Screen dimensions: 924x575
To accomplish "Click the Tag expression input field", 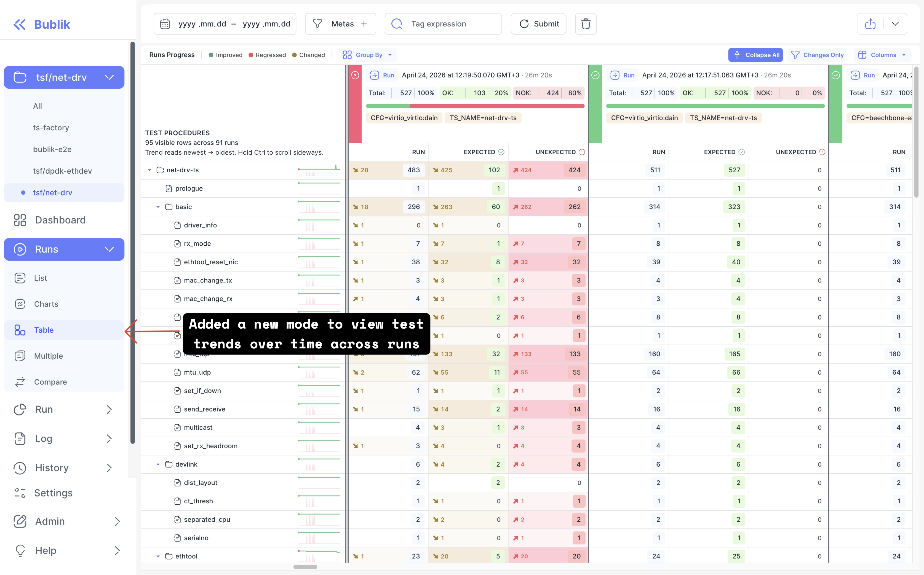I will [x=443, y=24].
